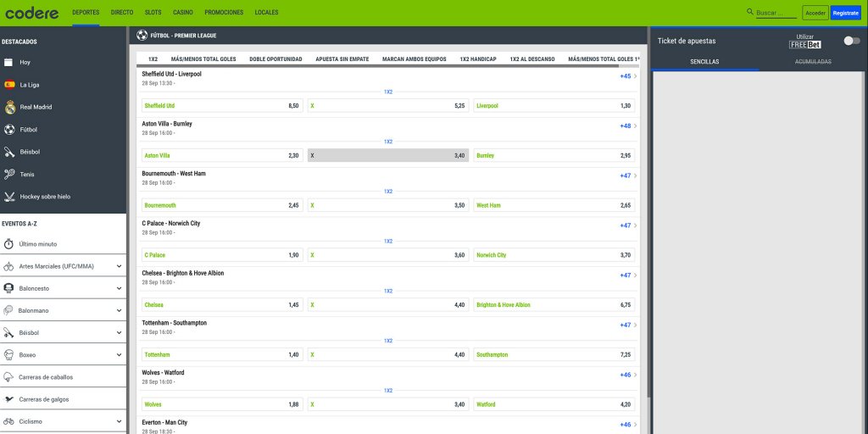The width and height of the screenshot is (868, 434).
Task: Click the Regístrate button
Action: [845, 13]
